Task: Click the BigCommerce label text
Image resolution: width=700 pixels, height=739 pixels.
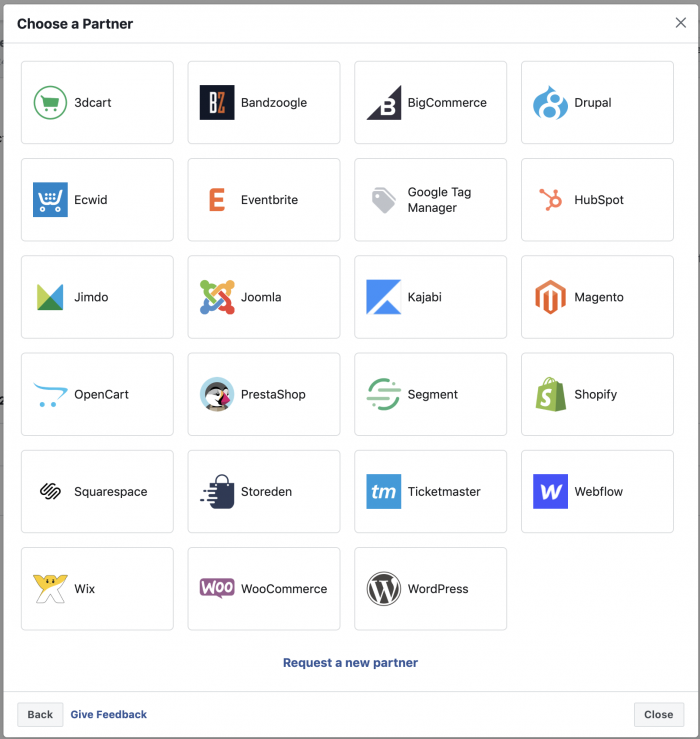Action: [447, 103]
